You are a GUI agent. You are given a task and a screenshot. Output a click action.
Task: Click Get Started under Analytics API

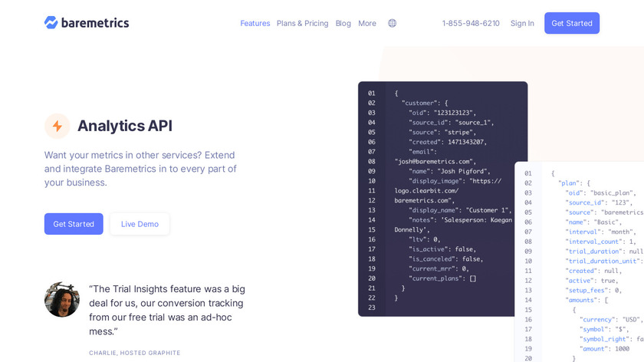click(x=74, y=224)
